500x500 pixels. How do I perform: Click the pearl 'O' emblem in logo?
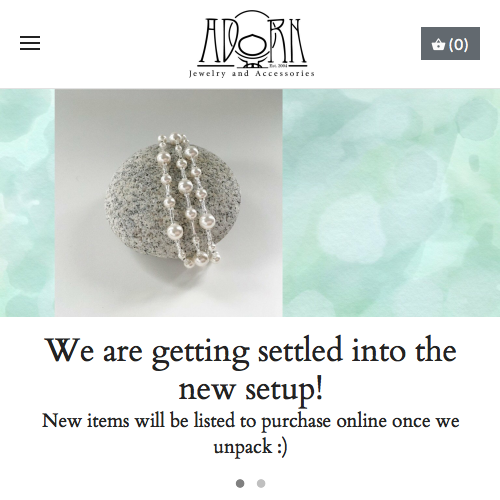pyautogui.click(x=252, y=45)
